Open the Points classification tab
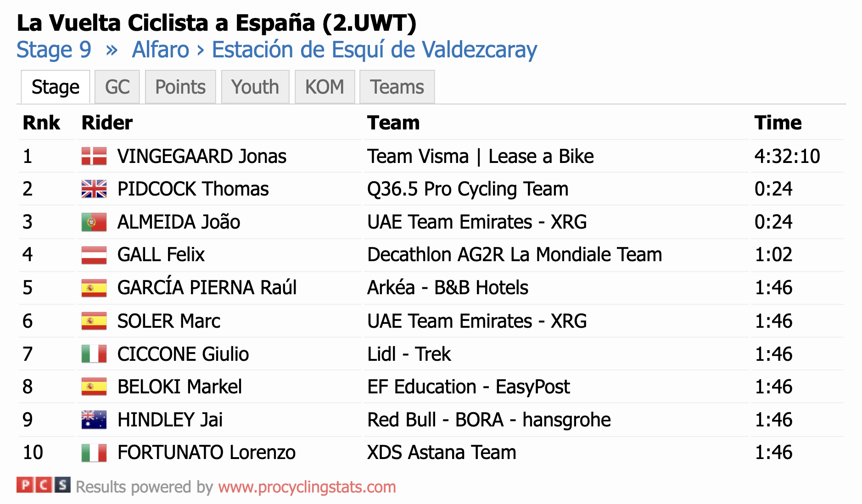 pos(180,87)
